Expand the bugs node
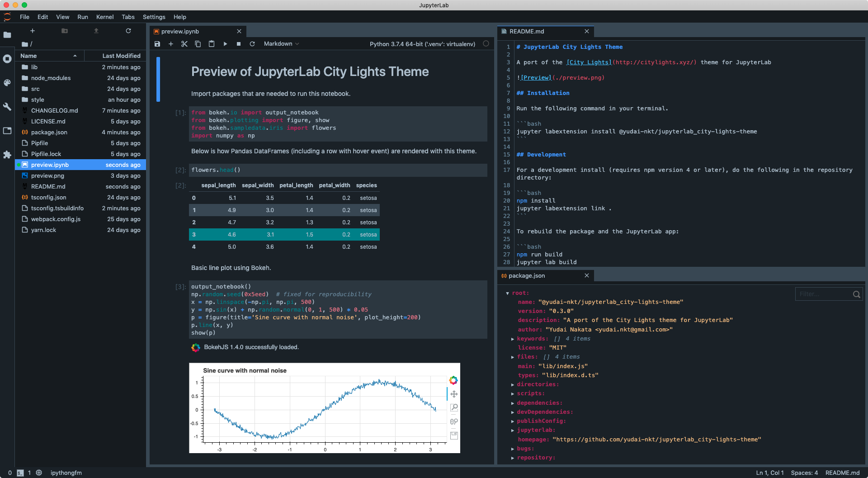 pos(513,449)
